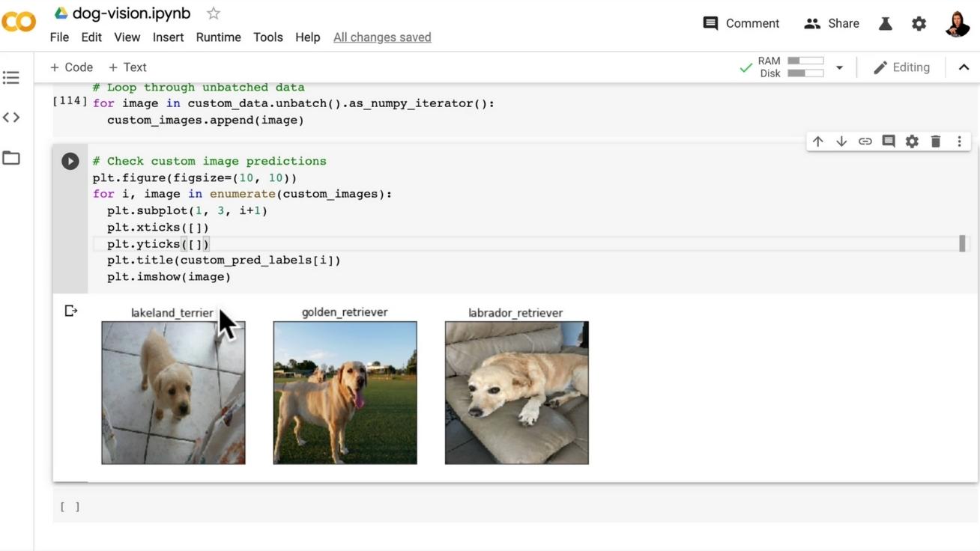Image resolution: width=980 pixels, height=551 pixels.
Task: Delete the current code cell
Action: tap(935, 140)
